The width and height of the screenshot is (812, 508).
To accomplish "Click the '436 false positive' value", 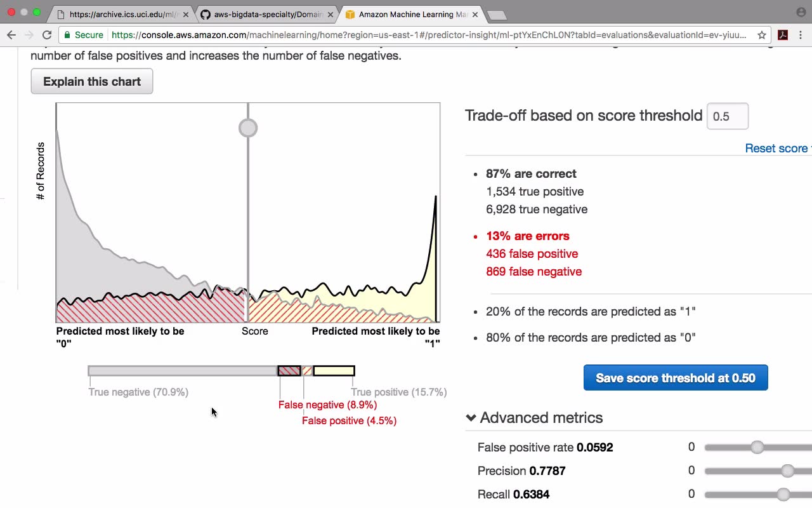I will pyautogui.click(x=532, y=254).
